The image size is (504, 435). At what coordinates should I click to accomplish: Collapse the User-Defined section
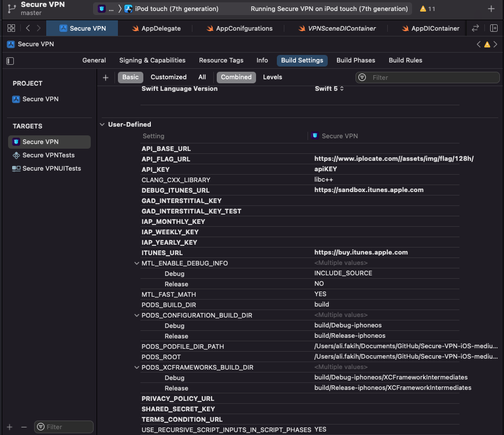[102, 124]
